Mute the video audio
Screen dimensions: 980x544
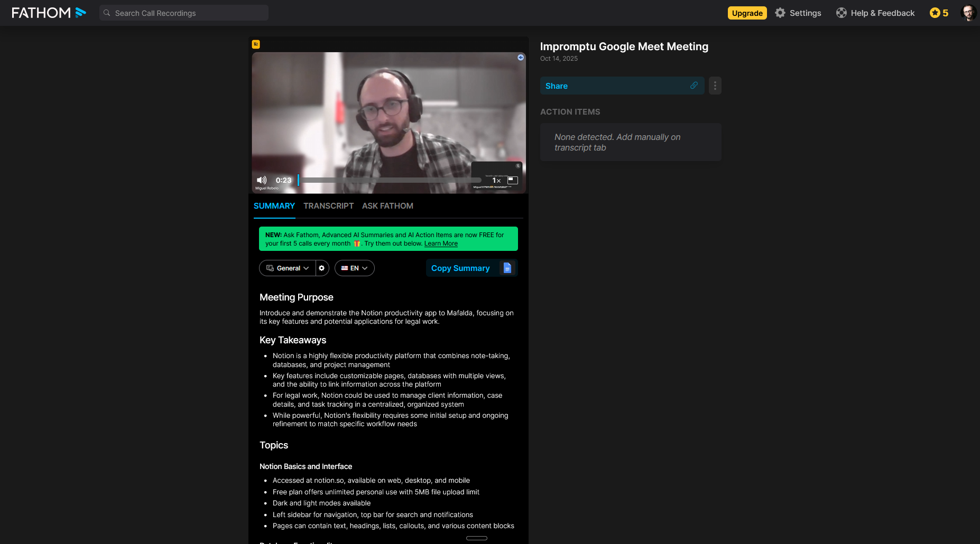click(261, 180)
